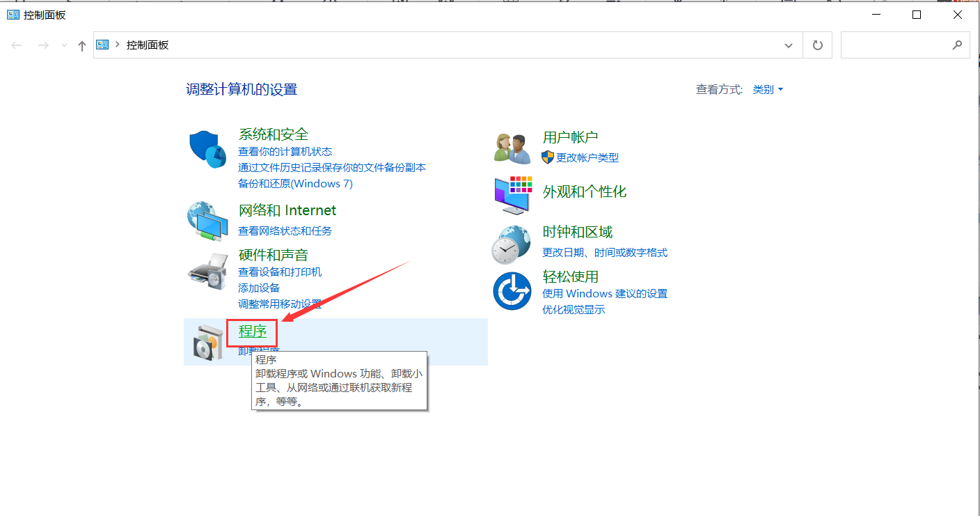The width and height of the screenshot is (980, 516).
Task: Open the 用户帐户 category link
Action: click(x=571, y=137)
